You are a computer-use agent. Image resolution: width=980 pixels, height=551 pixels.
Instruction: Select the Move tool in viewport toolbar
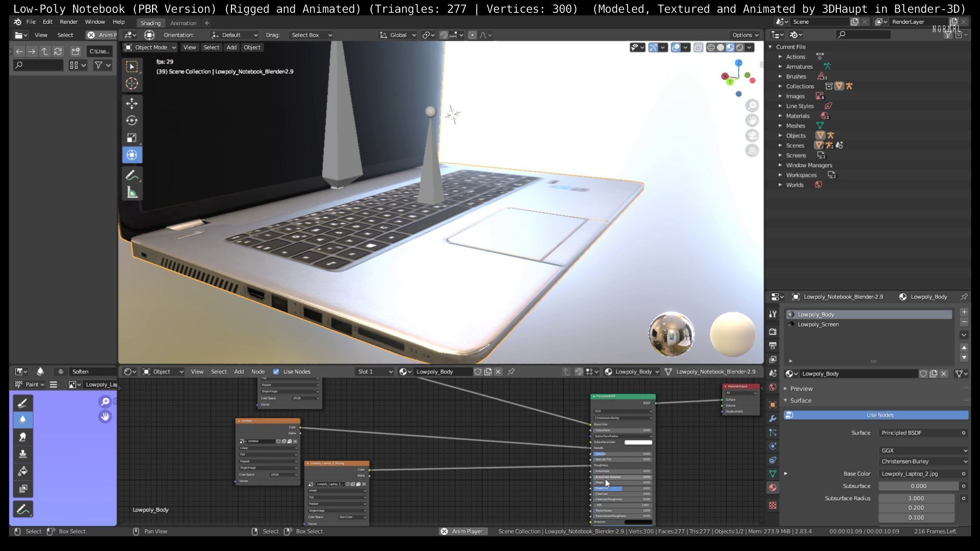click(x=132, y=104)
